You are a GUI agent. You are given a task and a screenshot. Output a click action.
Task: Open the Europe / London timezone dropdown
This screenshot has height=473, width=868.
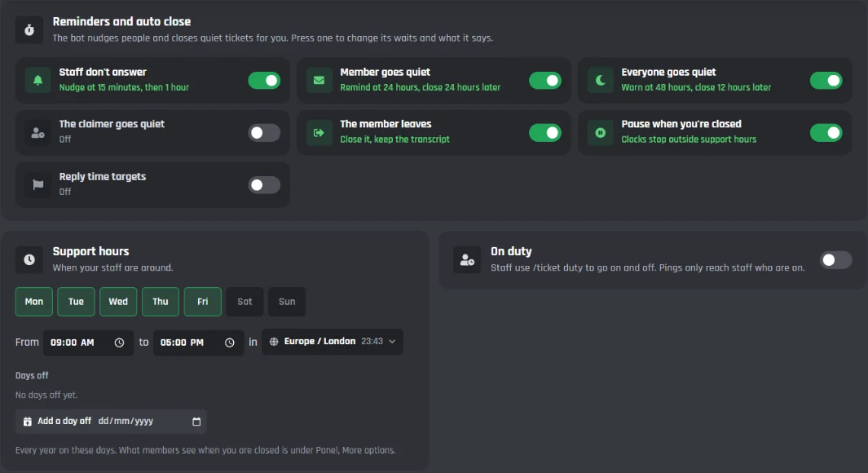[333, 342]
